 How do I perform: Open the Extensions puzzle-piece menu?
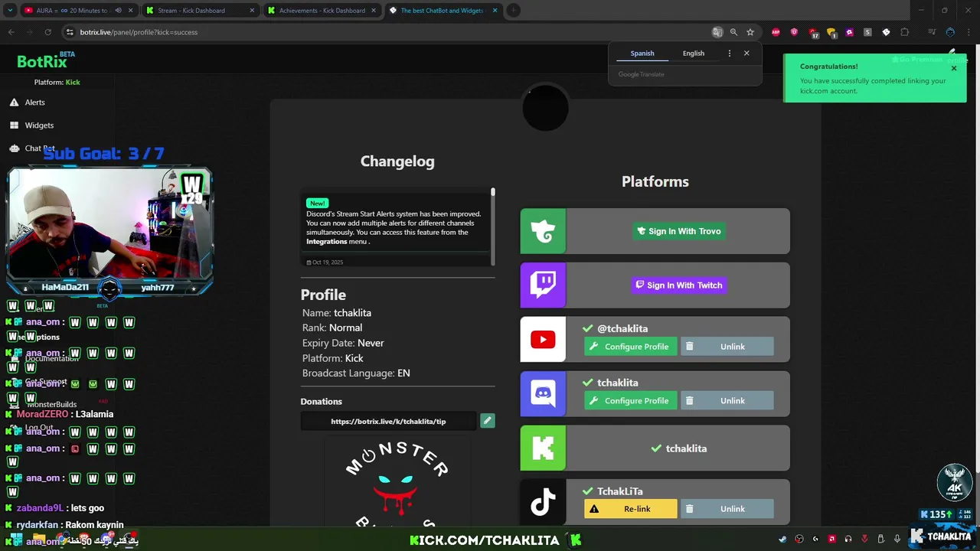(904, 32)
